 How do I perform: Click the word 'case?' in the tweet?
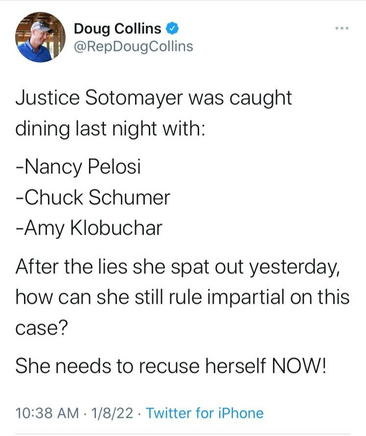[x=41, y=328]
